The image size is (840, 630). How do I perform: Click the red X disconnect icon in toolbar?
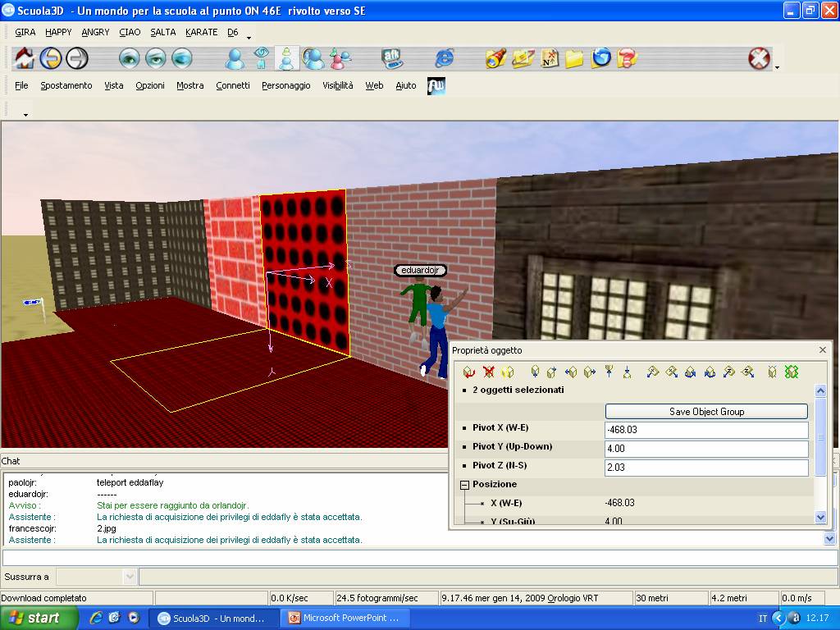click(759, 58)
